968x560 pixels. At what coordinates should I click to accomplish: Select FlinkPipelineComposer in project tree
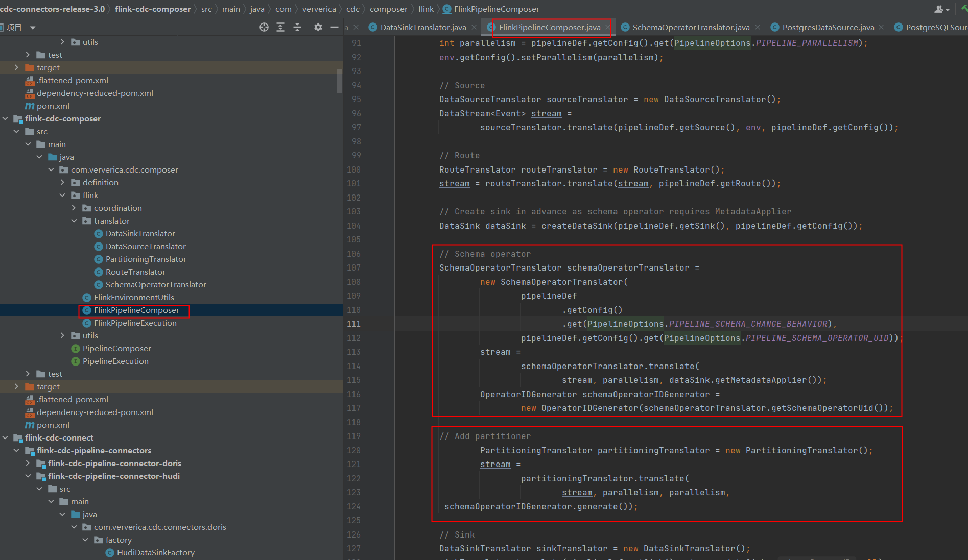coord(136,310)
